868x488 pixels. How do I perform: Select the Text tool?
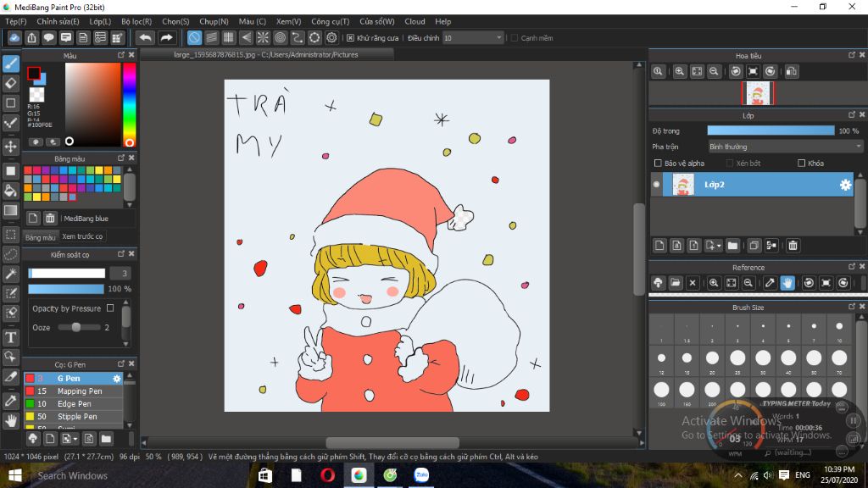(10, 337)
